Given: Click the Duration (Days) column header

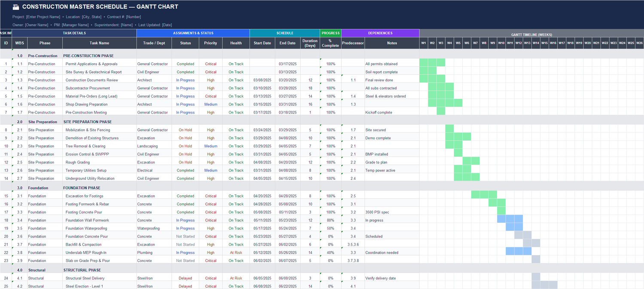Looking at the screenshot, I should click(x=310, y=43).
